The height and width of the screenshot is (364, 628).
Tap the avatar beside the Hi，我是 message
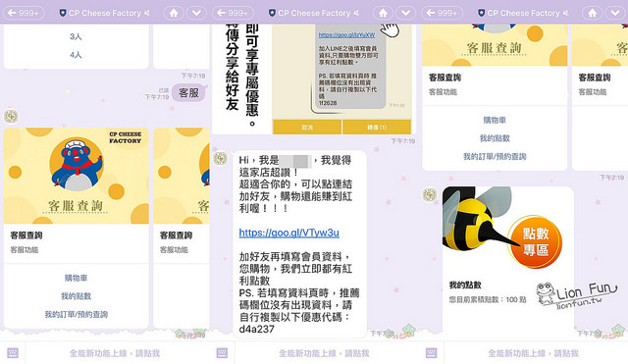220,158
